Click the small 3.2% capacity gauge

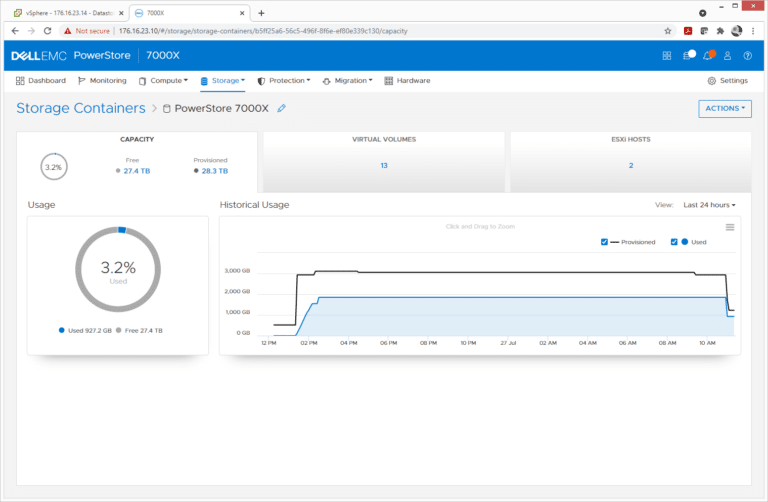pos(54,167)
